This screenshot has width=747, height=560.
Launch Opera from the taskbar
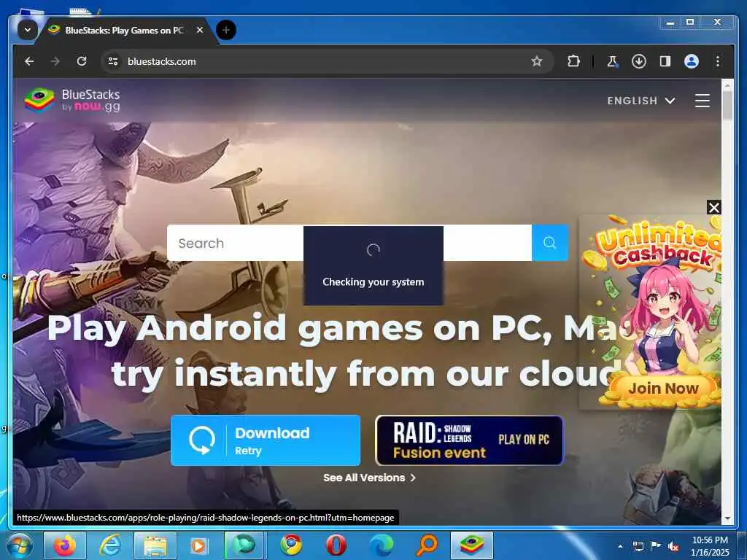(x=336, y=545)
